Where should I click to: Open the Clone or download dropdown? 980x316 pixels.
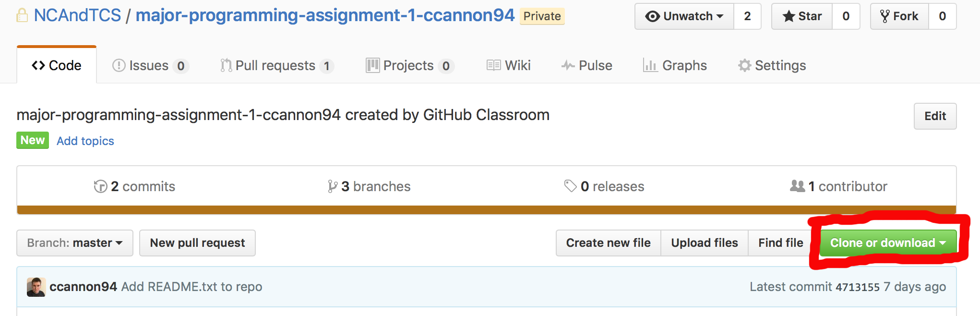coord(888,243)
